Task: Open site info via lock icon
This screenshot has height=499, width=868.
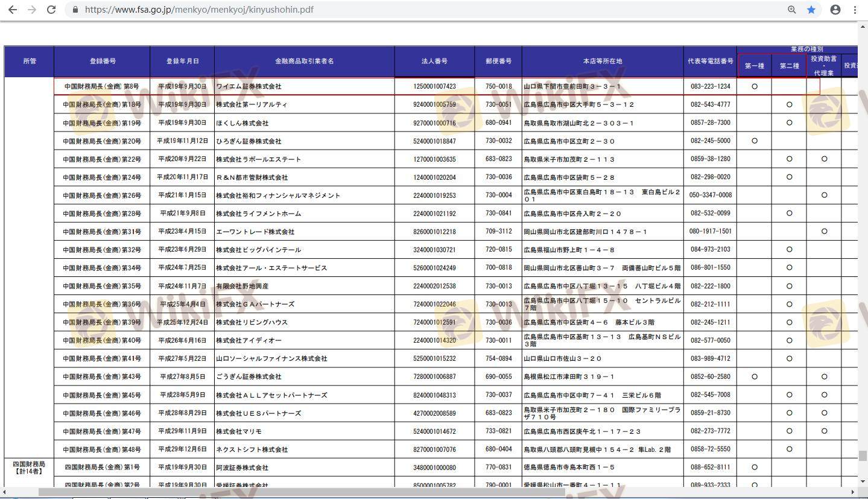Action: (75, 10)
